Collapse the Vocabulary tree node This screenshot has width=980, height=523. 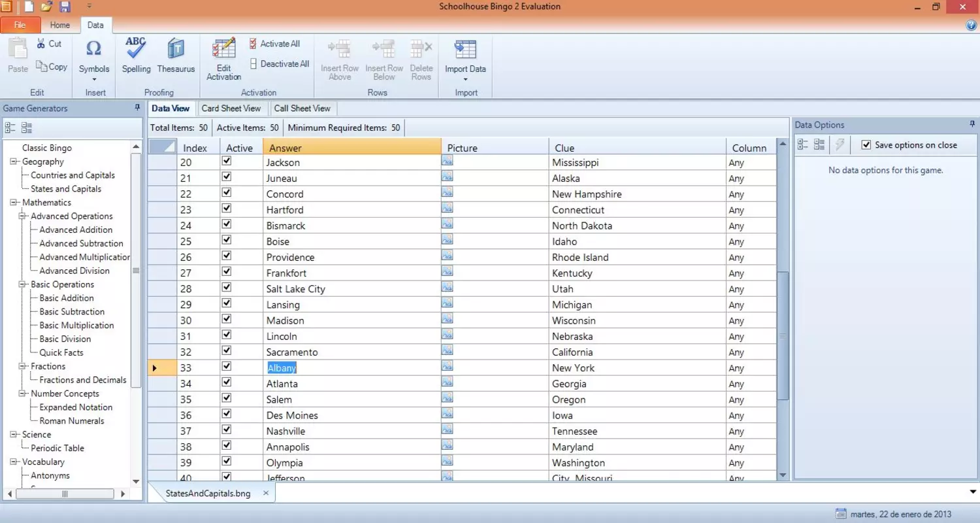pos(14,462)
